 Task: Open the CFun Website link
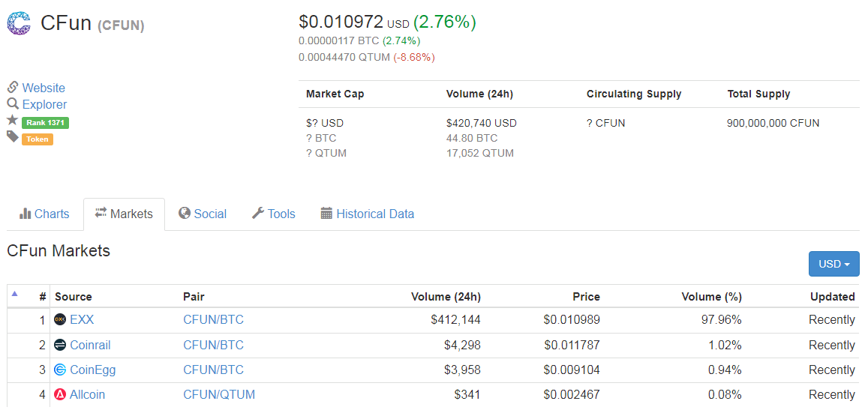click(44, 88)
